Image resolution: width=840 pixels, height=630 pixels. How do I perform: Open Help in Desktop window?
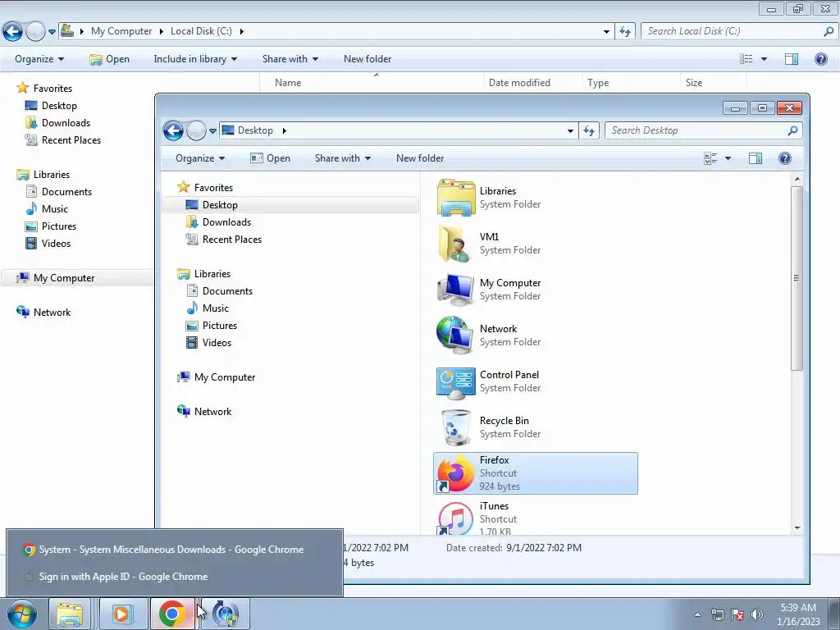pyautogui.click(x=785, y=158)
